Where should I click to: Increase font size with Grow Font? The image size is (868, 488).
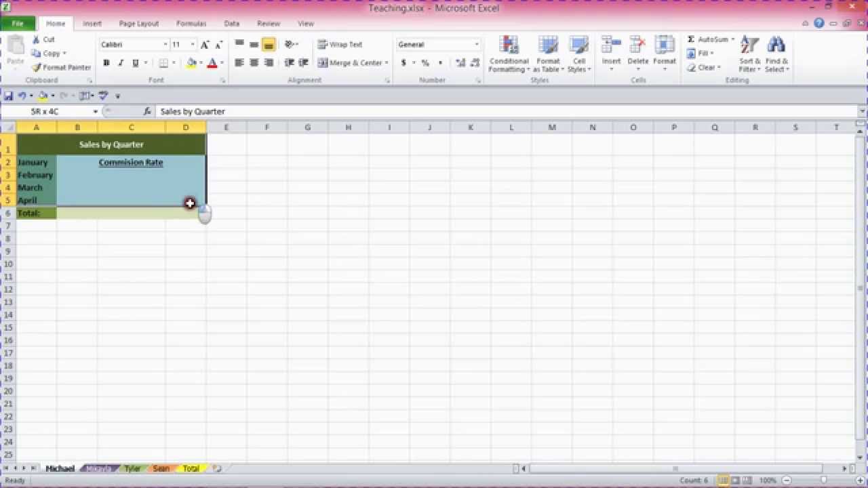[205, 45]
